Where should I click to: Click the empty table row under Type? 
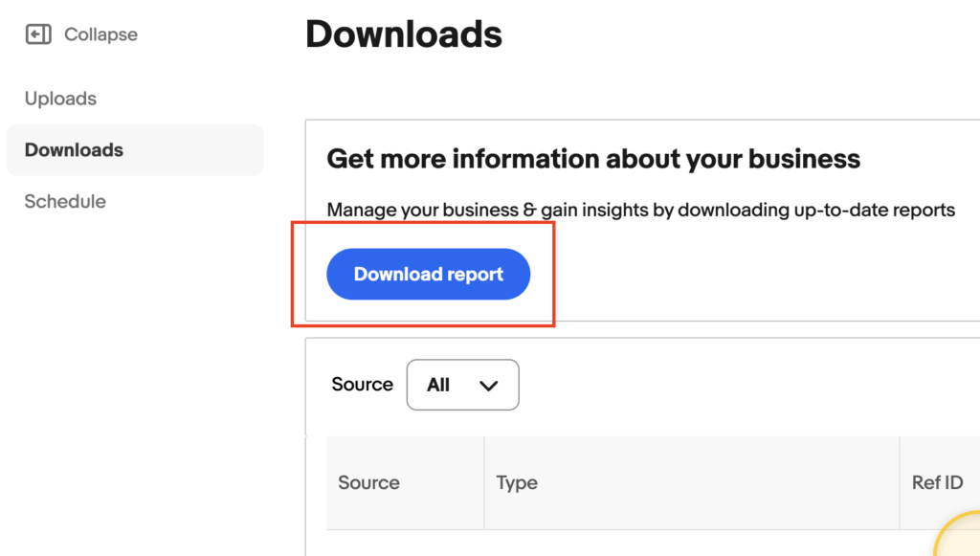[x=689, y=543]
